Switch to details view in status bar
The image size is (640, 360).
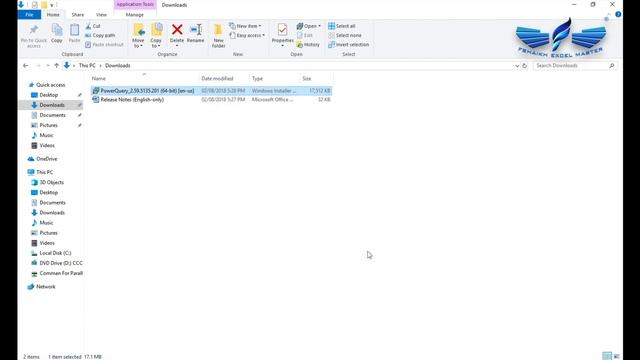coord(607,356)
